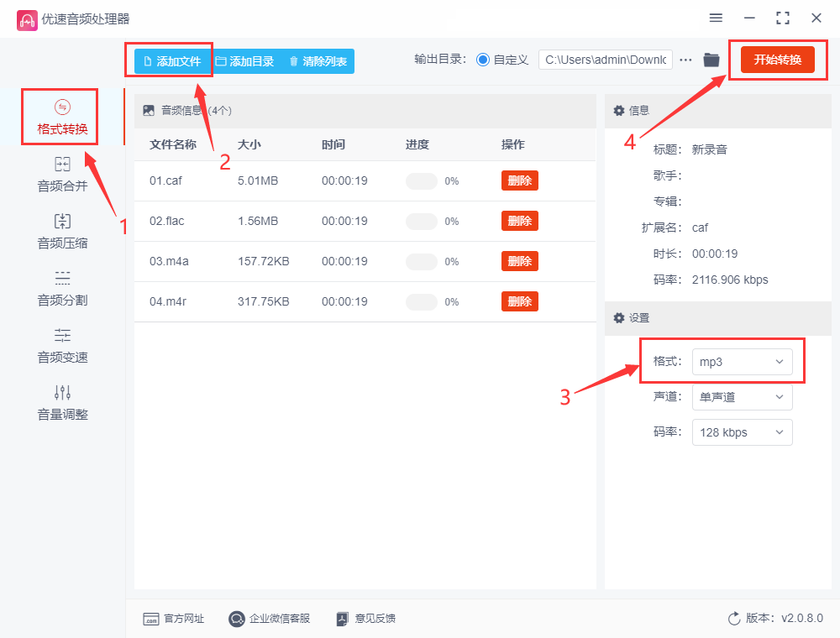
Task: Click the 意见反馈 feedback link
Action: [366, 619]
